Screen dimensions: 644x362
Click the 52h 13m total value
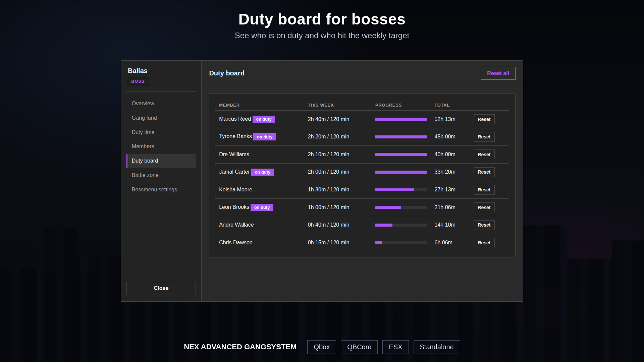pos(445,119)
